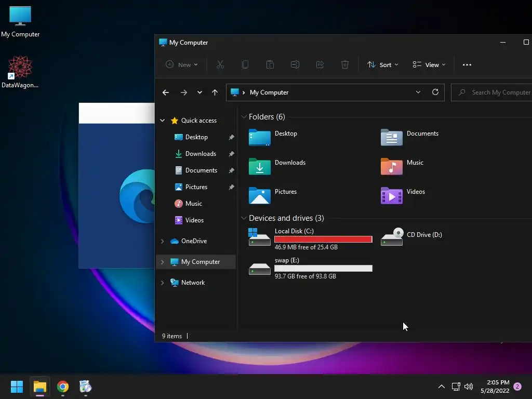This screenshot has width=532, height=399.
Task: Open the recent locations chevron
Action: (x=199, y=92)
